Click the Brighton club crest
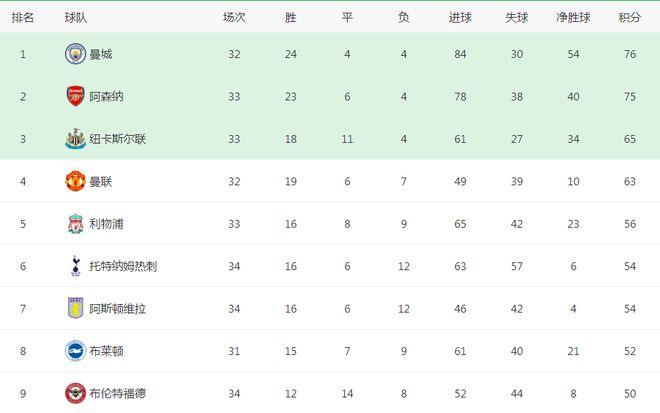Screen dimensions: 660x413 click(x=75, y=350)
